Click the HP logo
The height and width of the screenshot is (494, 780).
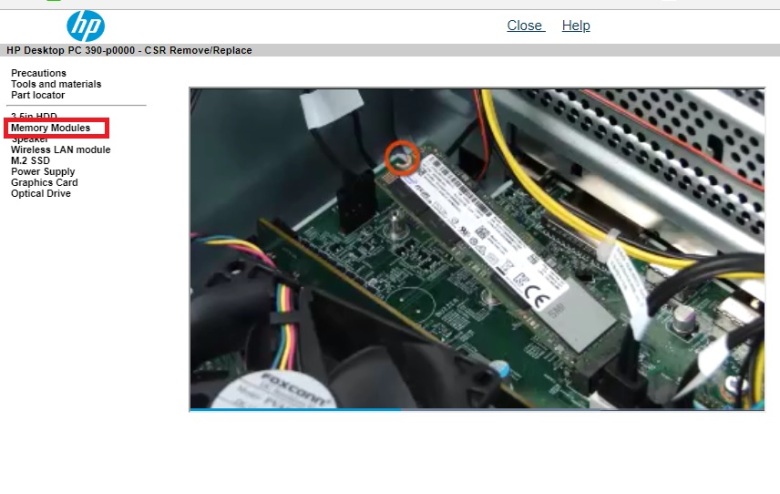point(85,26)
